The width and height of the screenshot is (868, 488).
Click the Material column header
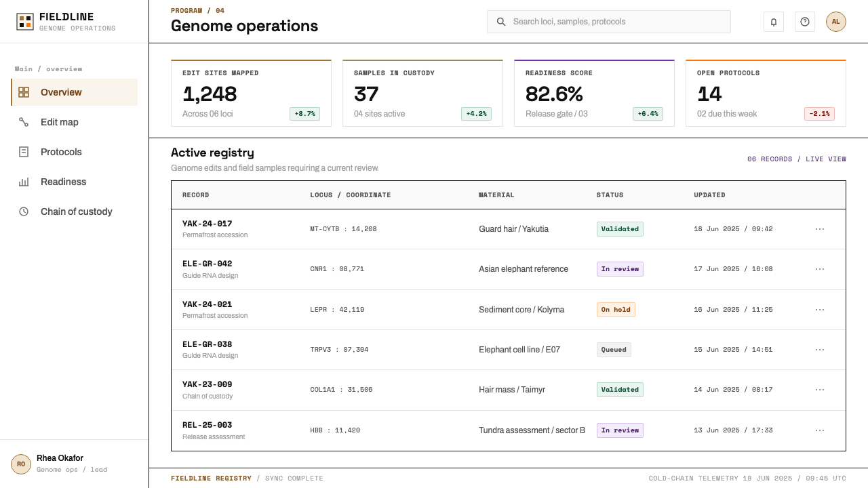[496, 195]
